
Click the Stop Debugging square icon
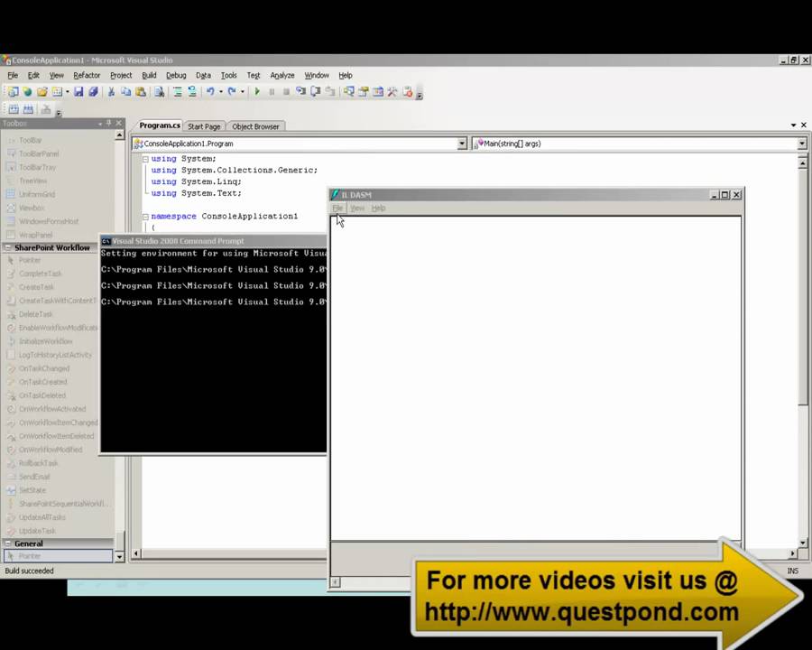[286, 92]
